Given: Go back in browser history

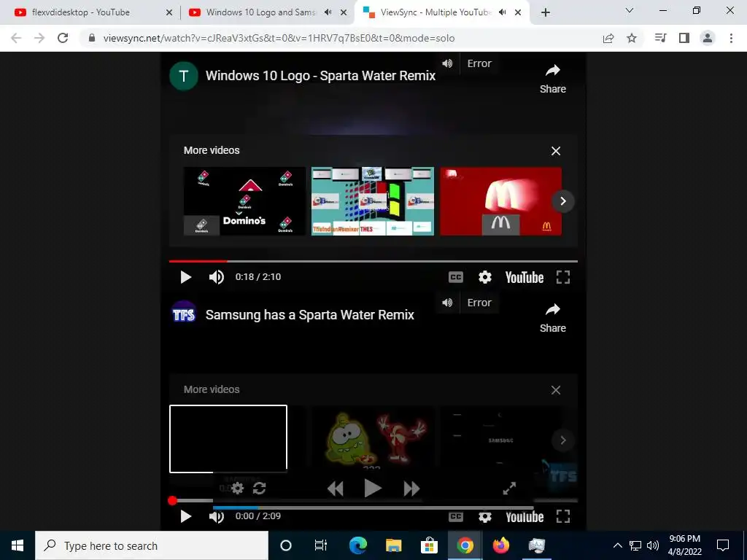Looking at the screenshot, I should 16,38.
